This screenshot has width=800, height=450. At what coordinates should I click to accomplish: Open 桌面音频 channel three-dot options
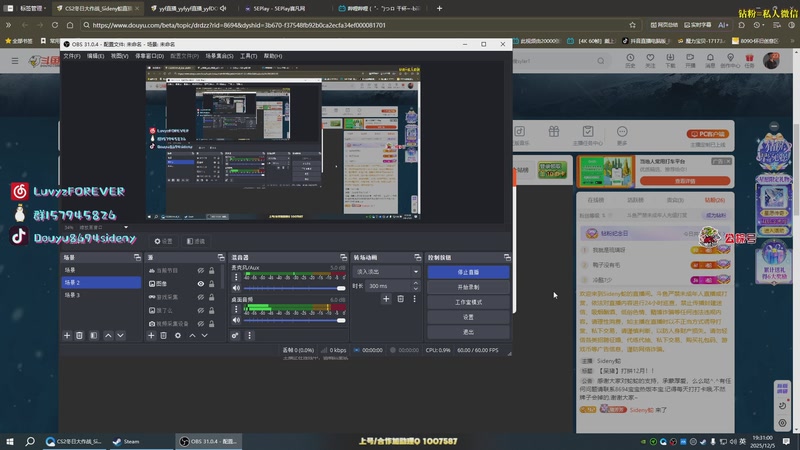236,309
